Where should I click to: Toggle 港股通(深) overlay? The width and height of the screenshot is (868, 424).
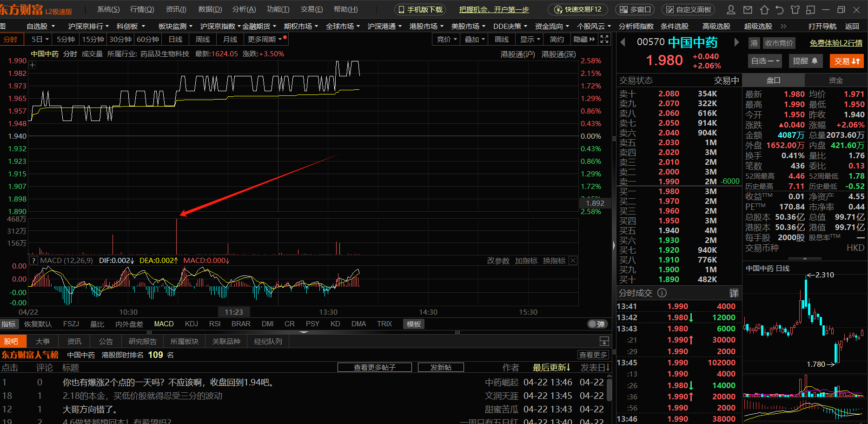(x=558, y=54)
